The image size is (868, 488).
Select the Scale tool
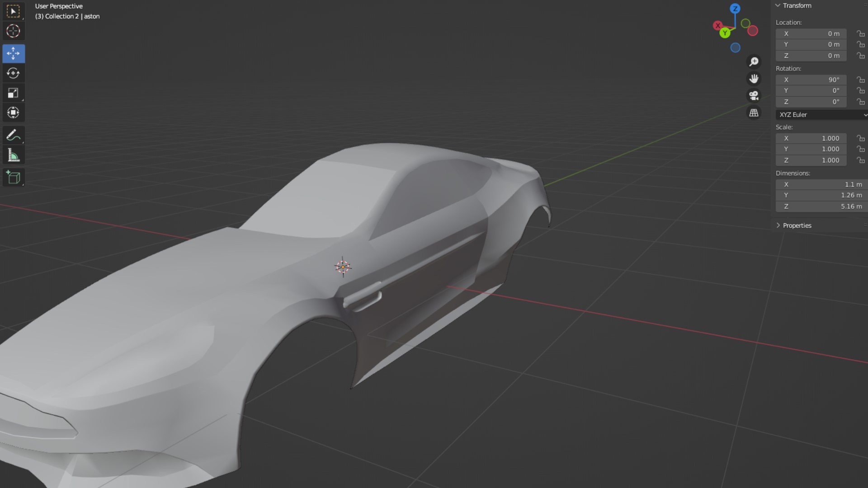coord(13,93)
